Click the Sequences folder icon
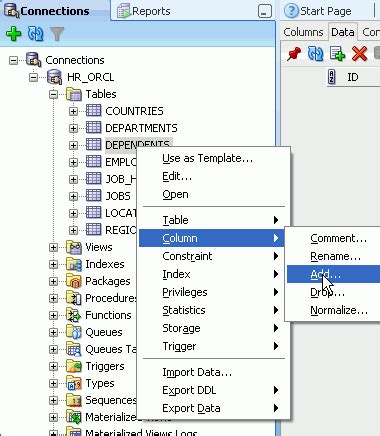Screen dimensions: 380x436 click(74, 400)
